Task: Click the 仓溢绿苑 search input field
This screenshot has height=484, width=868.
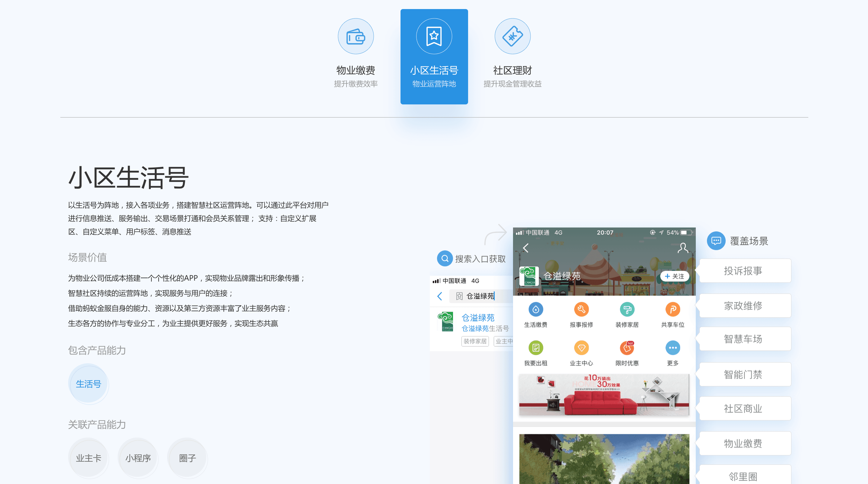Action: [481, 296]
